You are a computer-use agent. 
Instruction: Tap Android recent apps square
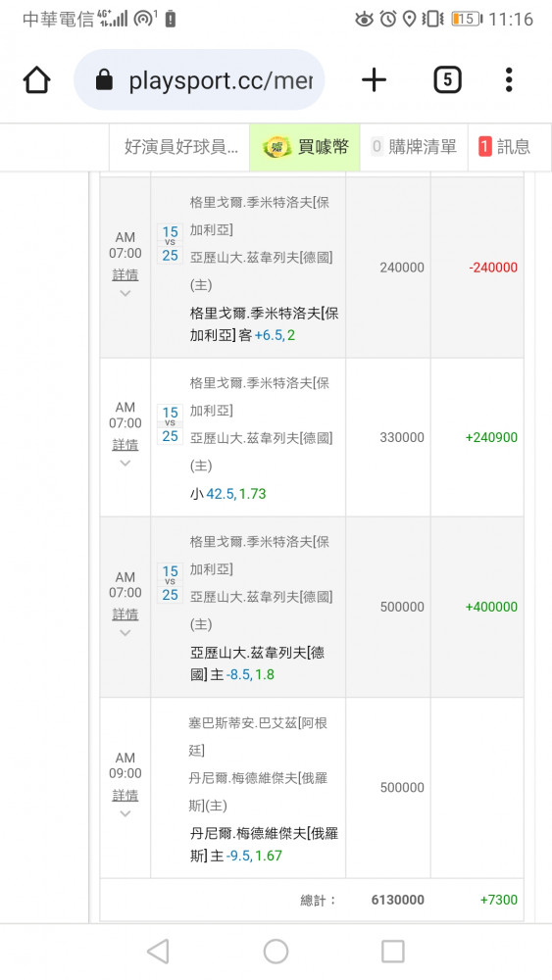[x=392, y=952]
